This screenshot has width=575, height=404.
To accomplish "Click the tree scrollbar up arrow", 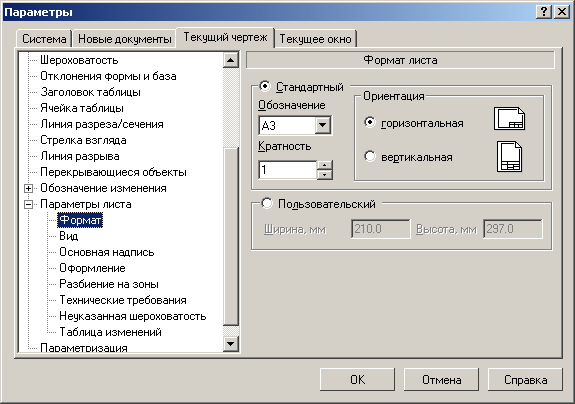I will pos(231,60).
